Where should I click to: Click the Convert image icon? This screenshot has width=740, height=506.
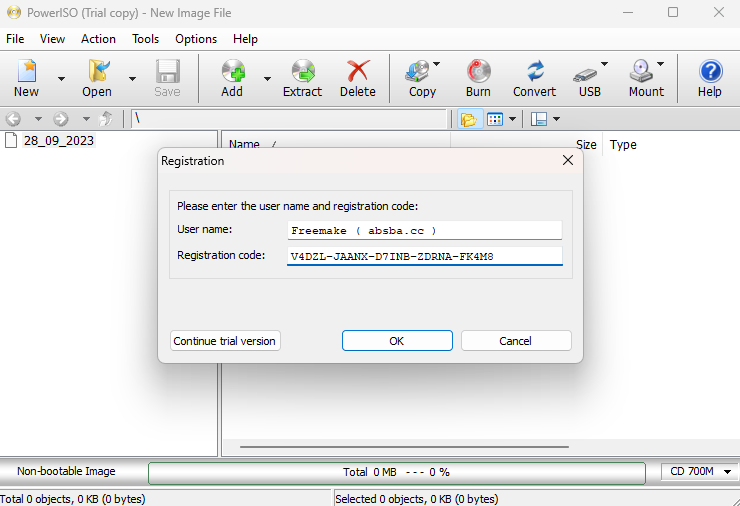(x=535, y=71)
